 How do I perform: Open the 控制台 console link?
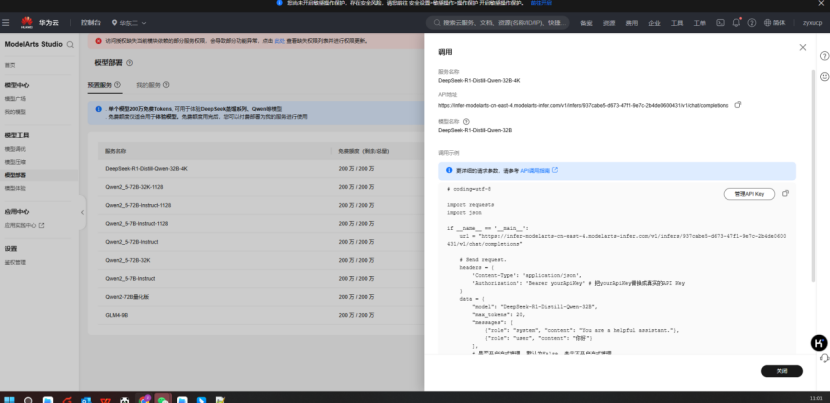click(x=91, y=23)
